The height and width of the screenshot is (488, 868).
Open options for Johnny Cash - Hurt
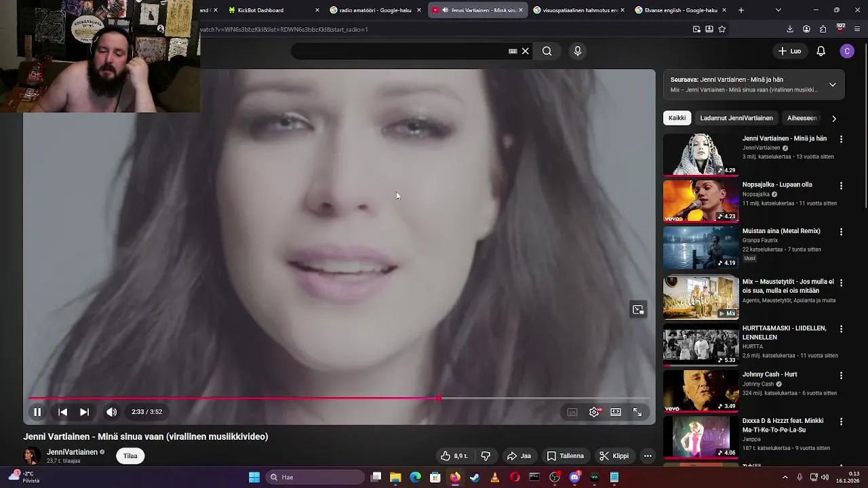click(841, 375)
